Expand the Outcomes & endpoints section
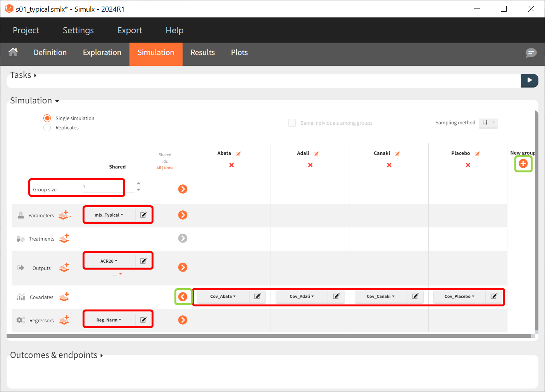The image size is (545, 392). click(x=56, y=355)
